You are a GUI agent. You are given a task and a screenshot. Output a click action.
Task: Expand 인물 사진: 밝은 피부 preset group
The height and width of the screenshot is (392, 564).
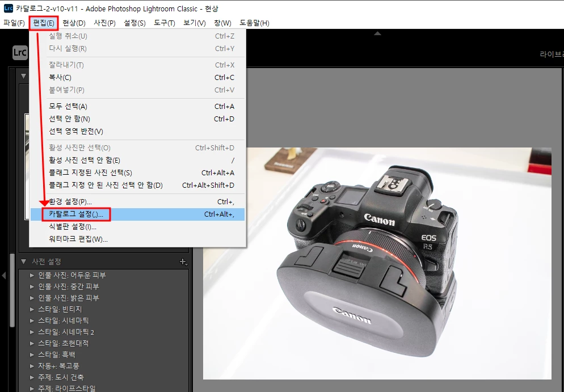tap(32, 298)
